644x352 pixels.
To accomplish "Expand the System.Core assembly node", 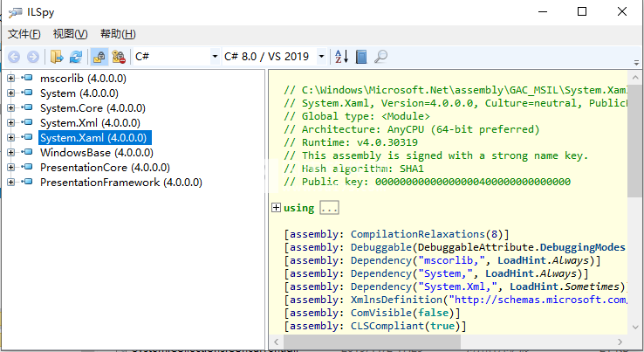I will 10,107.
